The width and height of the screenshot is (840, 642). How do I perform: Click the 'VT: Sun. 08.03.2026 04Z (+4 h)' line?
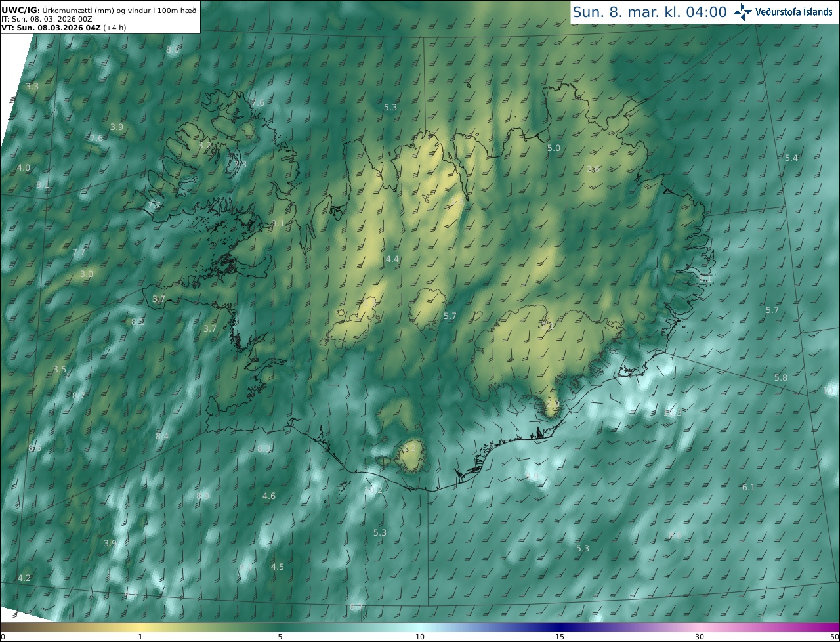click(x=64, y=28)
